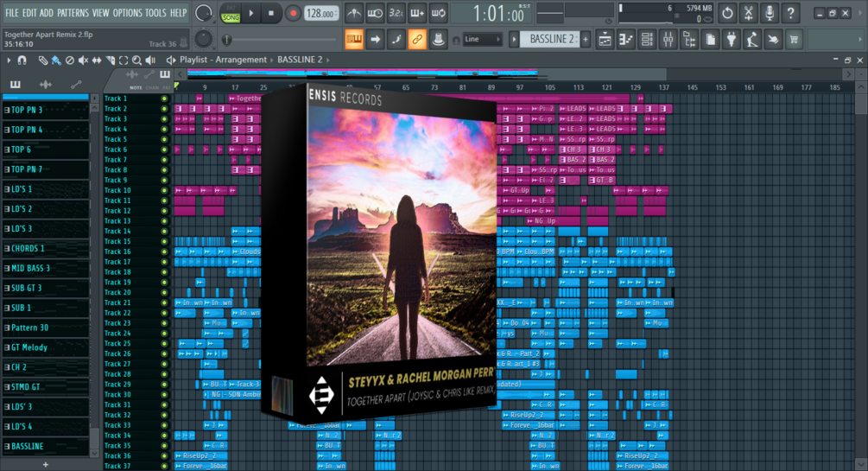
Task: Click the song position slider
Action: pos(281,40)
